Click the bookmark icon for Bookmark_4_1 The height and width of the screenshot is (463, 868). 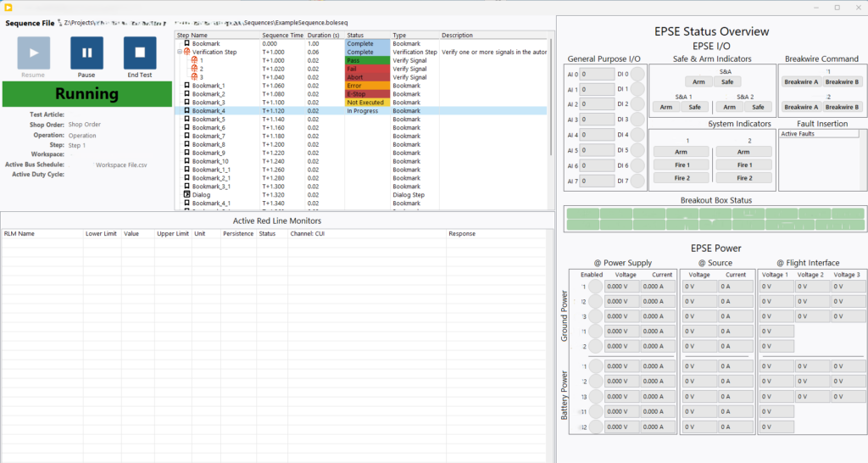coord(187,204)
